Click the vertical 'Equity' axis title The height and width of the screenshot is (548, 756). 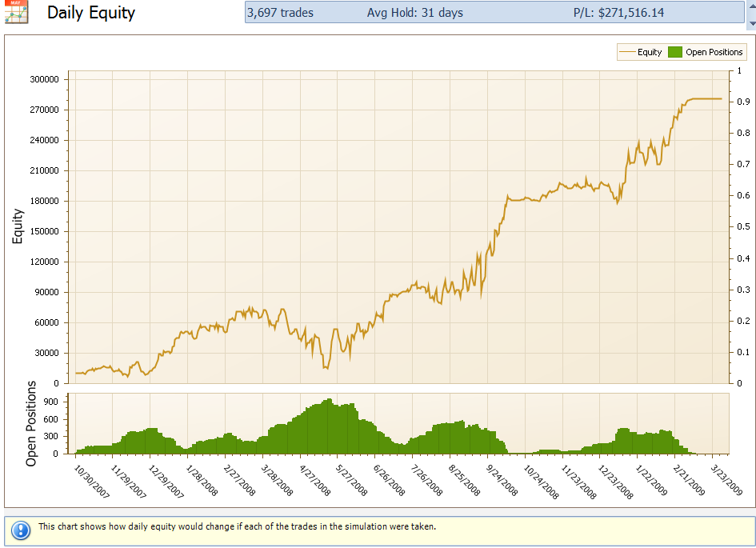[18, 226]
